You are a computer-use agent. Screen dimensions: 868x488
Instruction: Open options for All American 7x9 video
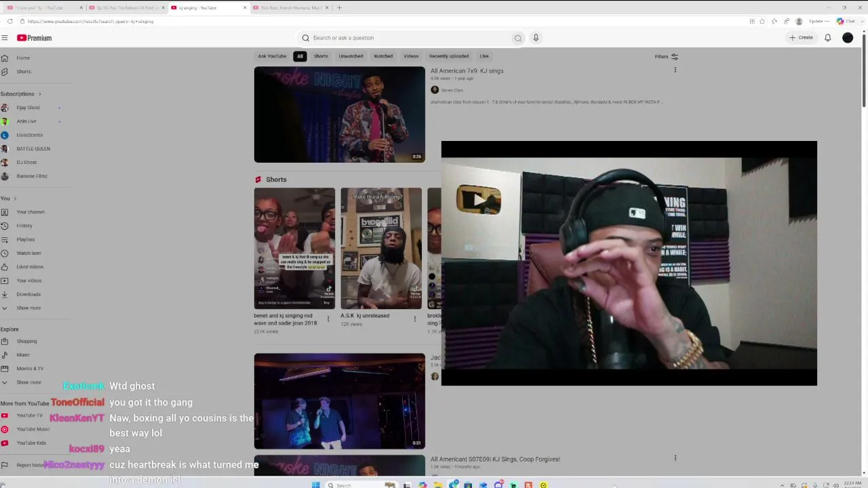point(675,70)
